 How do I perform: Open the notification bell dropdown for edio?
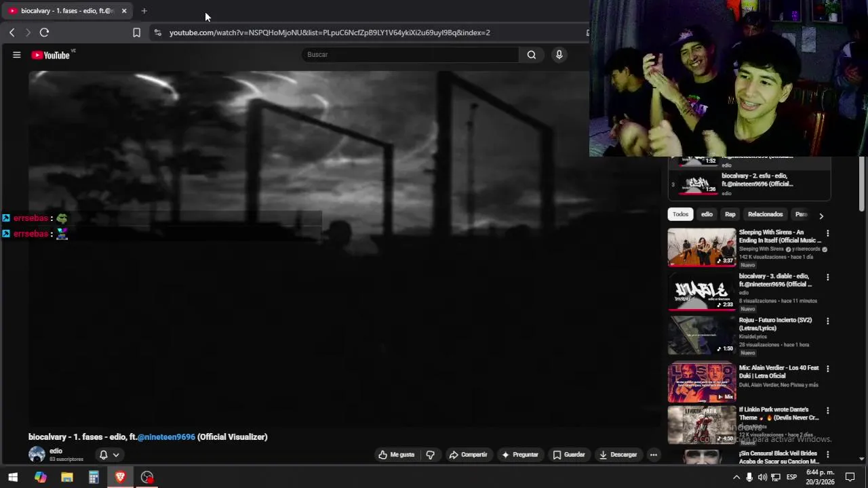(109, 455)
